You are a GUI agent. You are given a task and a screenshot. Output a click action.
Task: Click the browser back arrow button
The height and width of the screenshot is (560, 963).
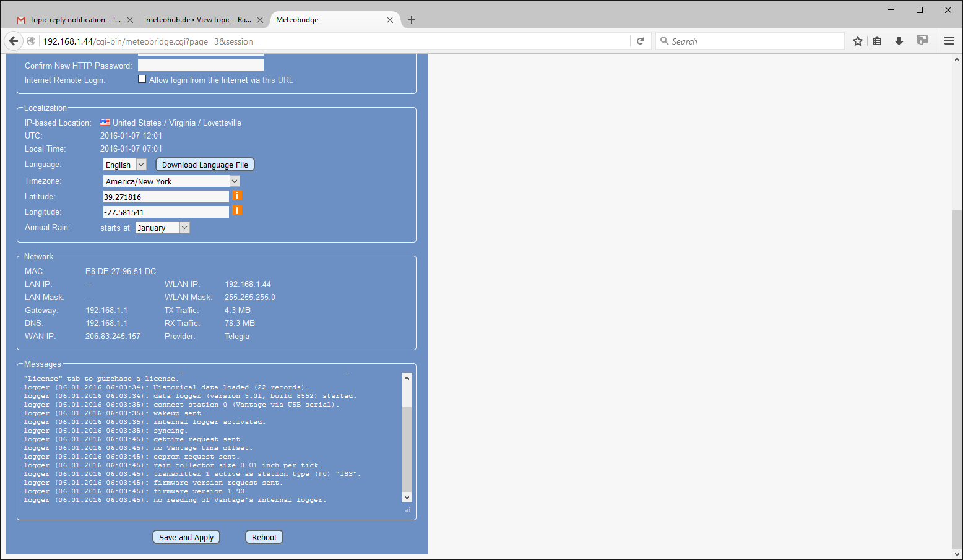click(14, 41)
